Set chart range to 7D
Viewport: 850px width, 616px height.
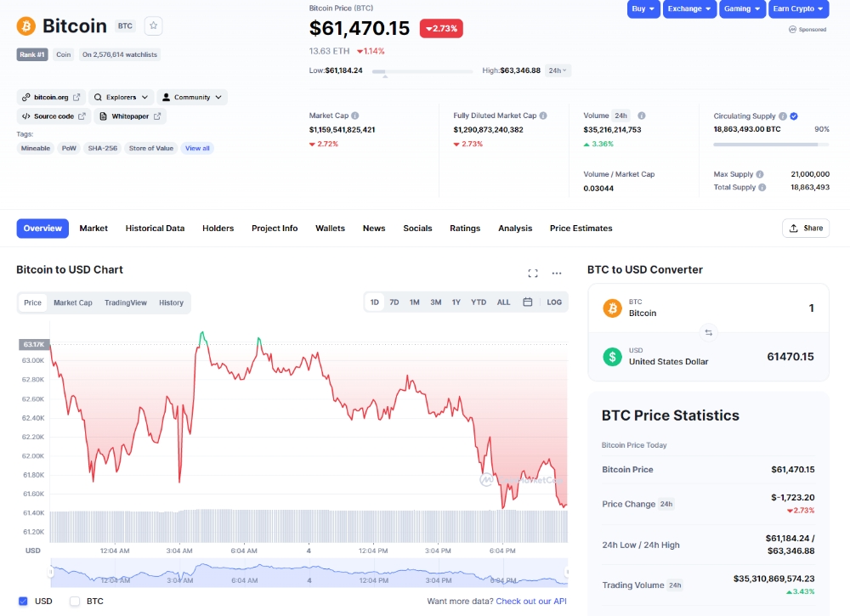(x=394, y=302)
